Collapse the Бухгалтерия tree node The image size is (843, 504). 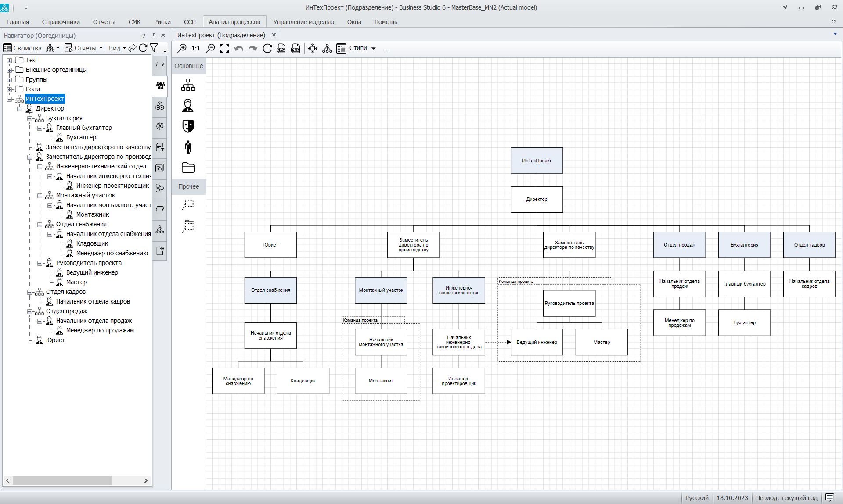click(29, 118)
